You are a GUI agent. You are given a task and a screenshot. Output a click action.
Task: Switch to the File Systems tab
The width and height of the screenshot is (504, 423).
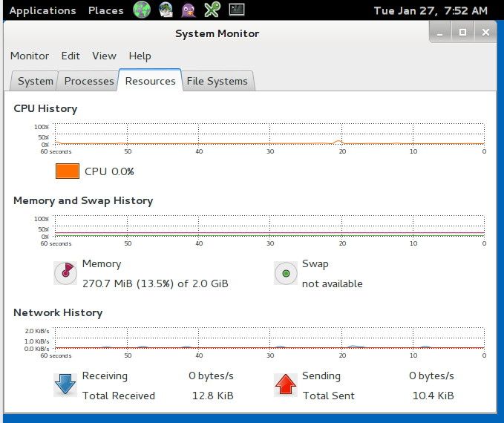pos(217,82)
